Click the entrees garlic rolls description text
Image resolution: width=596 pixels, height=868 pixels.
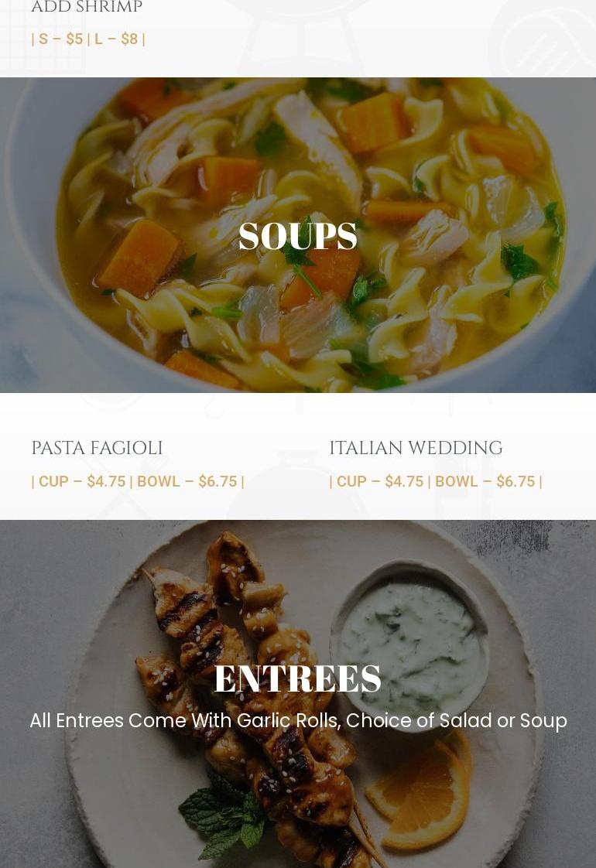tap(298, 720)
